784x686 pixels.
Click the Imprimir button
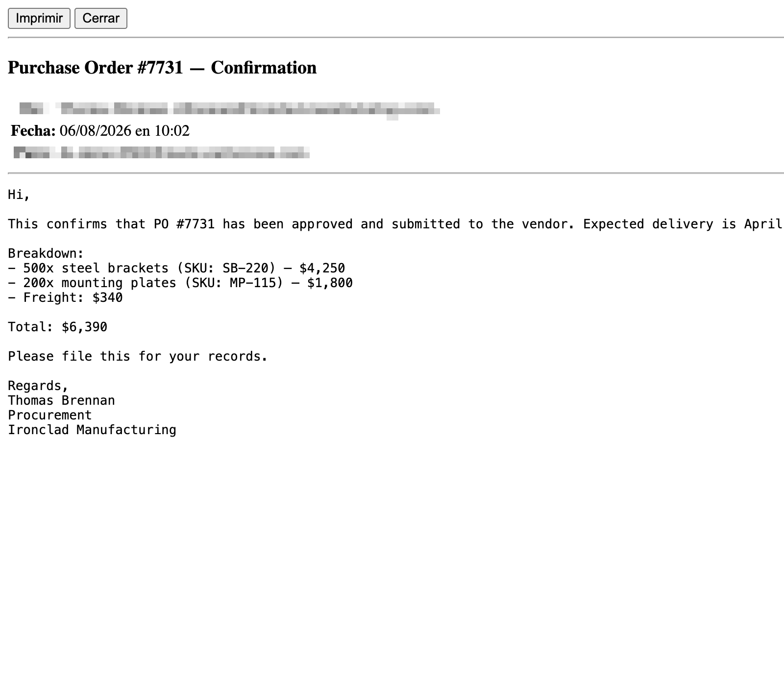point(39,18)
